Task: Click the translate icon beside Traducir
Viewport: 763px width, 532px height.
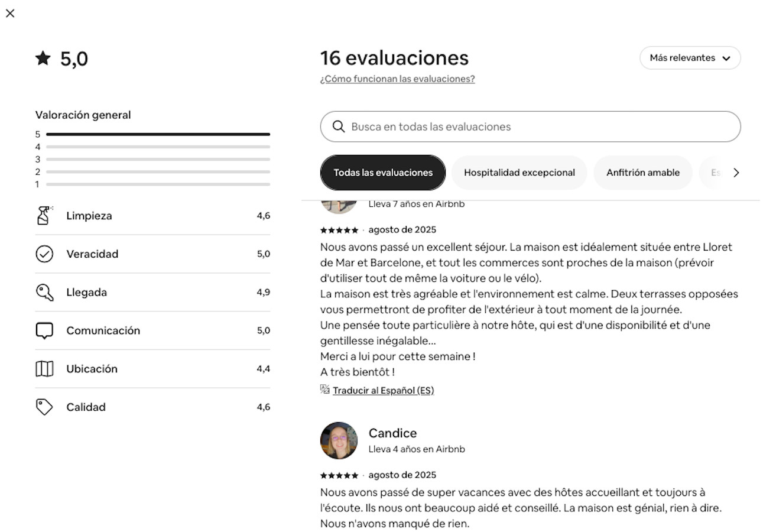Action: click(x=324, y=389)
